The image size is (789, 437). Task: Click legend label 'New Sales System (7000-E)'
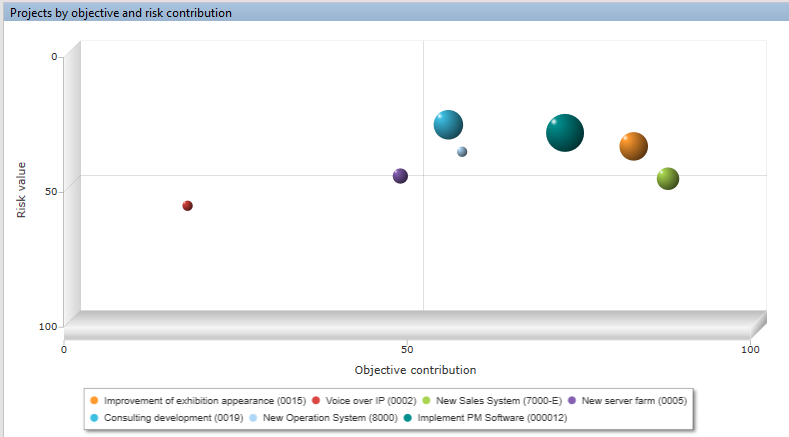click(499, 401)
